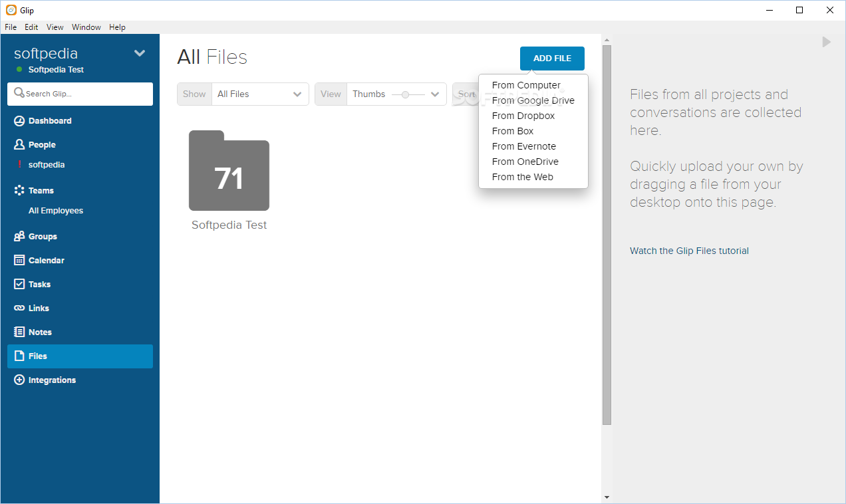Viewport: 846px width, 504px height.
Task: Click the All Files page heading
Action: tap(212, 57)
